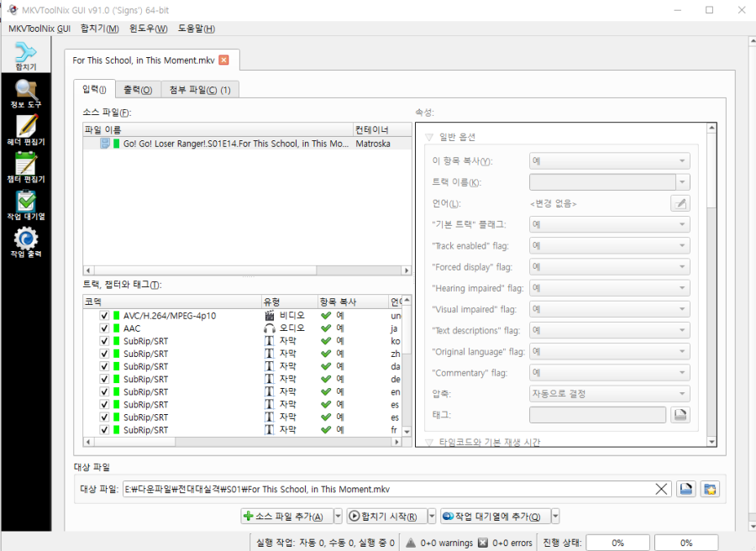This screenshot has height=551, width=756.
Task: Open the 헤더 편집기 header editor
Action: 26,130
